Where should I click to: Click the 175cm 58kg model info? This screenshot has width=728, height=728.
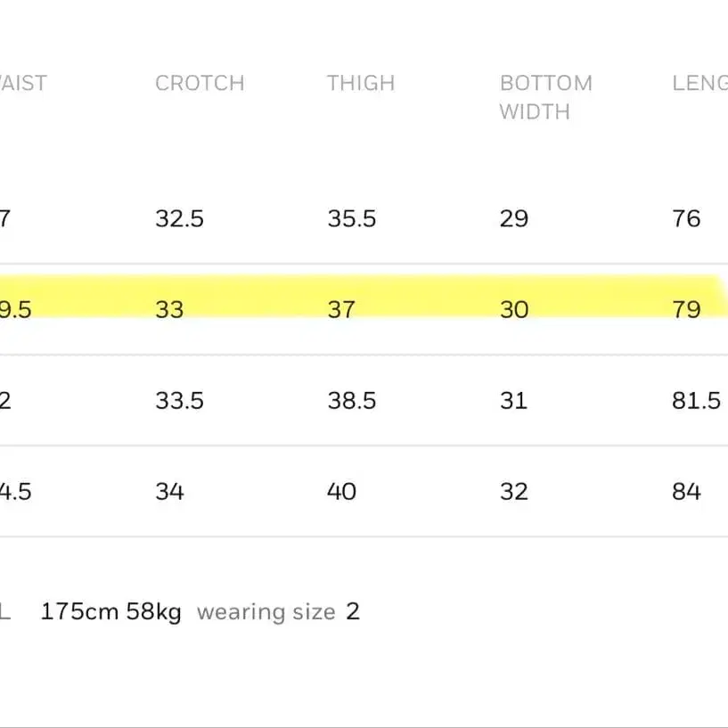click(111, 611)
